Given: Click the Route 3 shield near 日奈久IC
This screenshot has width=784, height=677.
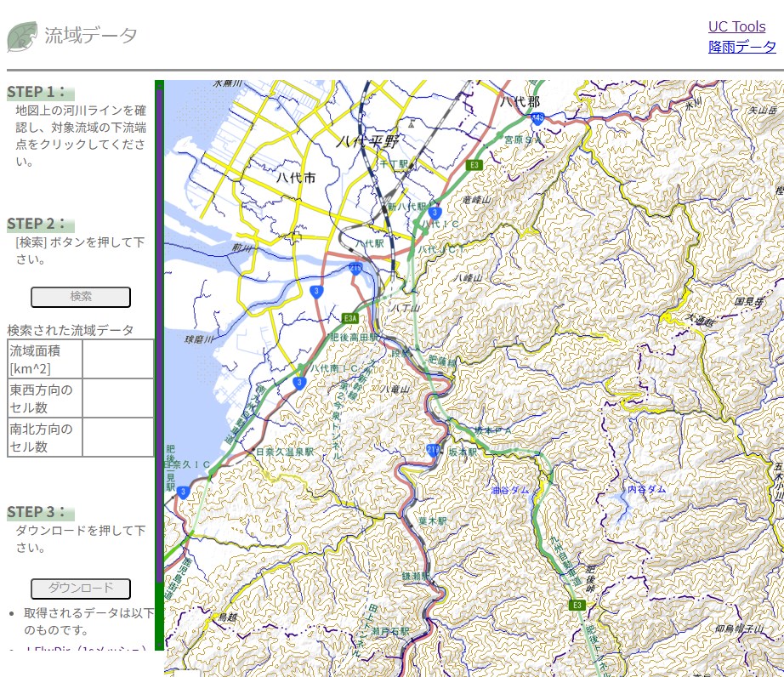Looking at the screenshot, I should click(183, 492).
